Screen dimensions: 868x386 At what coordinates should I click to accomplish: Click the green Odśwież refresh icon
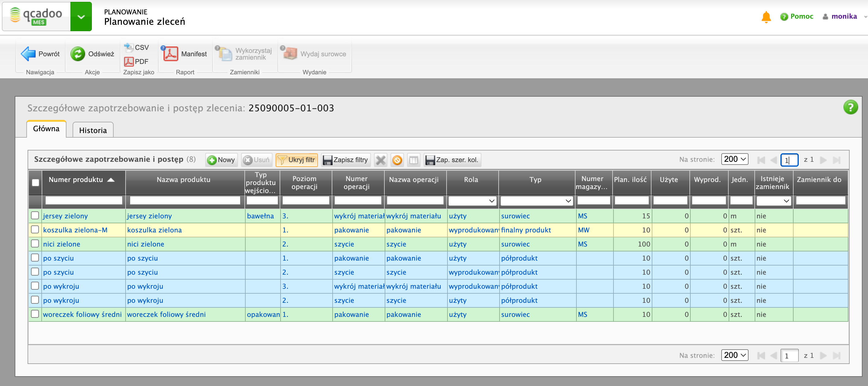(78, 54)
